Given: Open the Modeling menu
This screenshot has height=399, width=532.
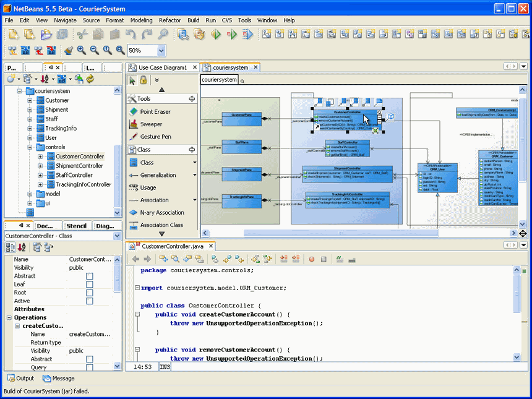Looking at the screenshot, I should (x=141, y=20).
